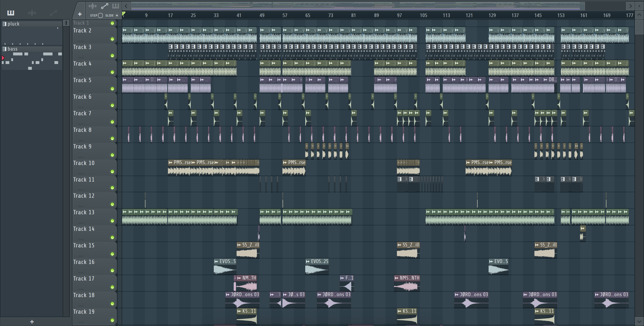Viewport: 644px width, 326px height.
Task: Click bar 49 on the timeline ruler
Action: tap(262, 15)
